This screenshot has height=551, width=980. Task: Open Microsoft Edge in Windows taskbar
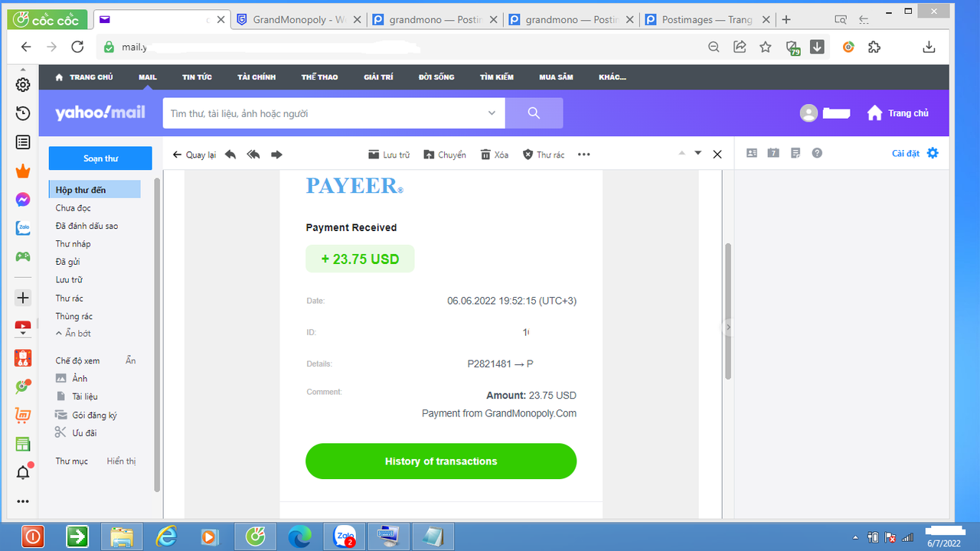pyautogui.click(x=299, y=536)
